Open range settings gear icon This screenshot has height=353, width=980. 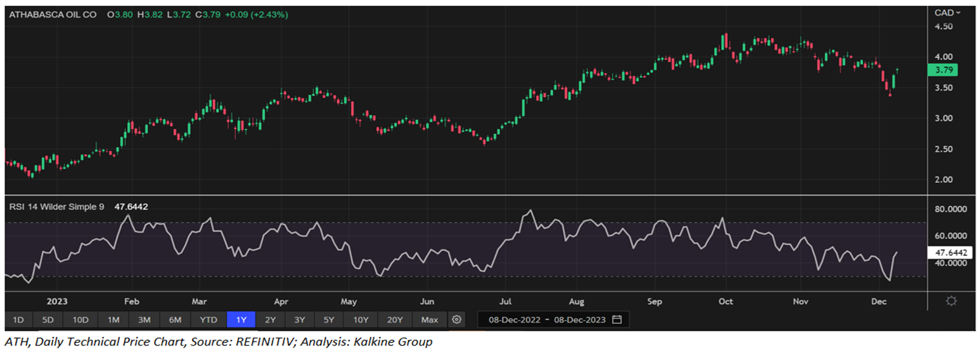tap(457, 319)
